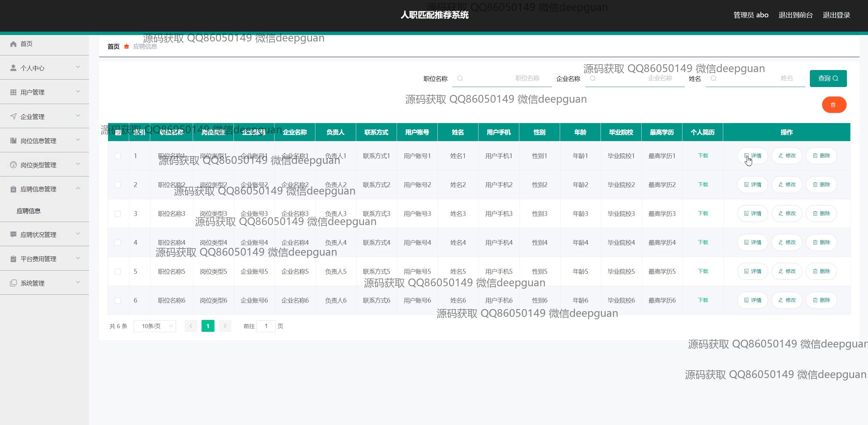Click the red trash bulk-delete icon button
Image resolution: width=868 pixels, height=425 pixels.
point(834,105)
